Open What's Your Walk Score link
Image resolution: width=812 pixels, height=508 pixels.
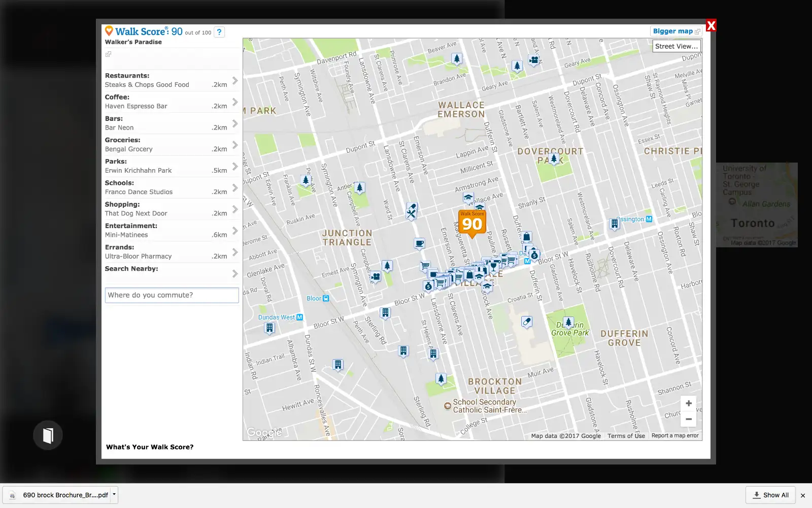tap(150, 447)
